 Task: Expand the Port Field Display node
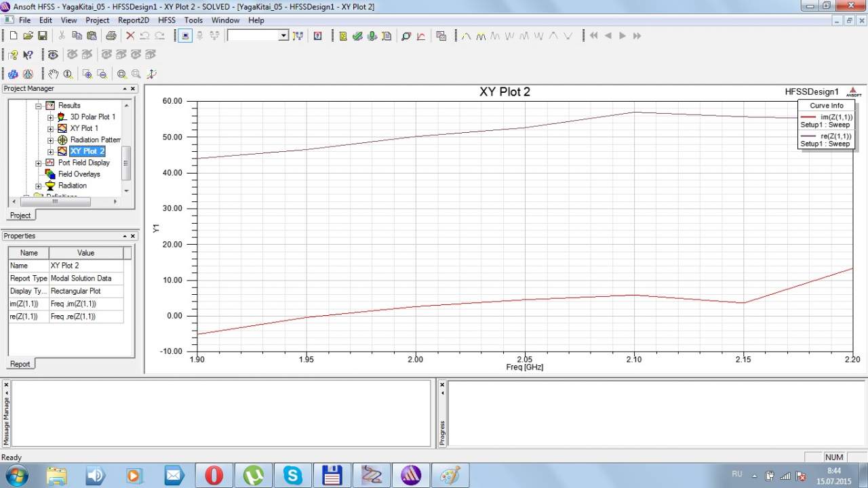[x=39, y=163]
